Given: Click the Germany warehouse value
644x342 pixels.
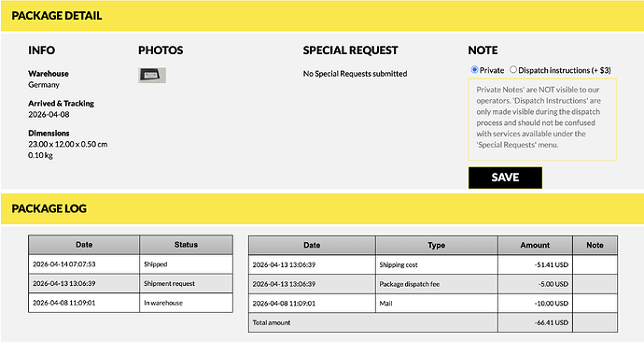Looking at the screenshot, I should click(x=44, y=85).
